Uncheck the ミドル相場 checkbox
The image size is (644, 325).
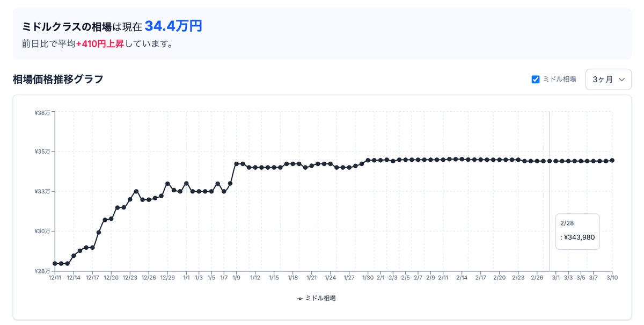pyautogui.click(x=535, y=80)
